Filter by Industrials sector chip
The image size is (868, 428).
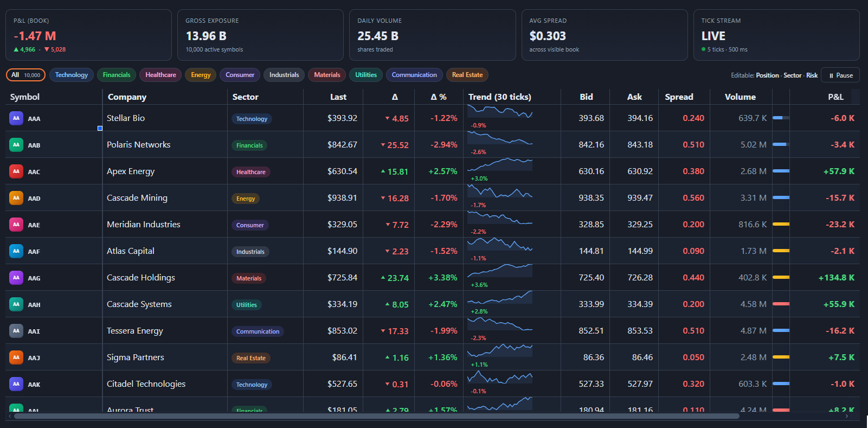coord(284,75)
